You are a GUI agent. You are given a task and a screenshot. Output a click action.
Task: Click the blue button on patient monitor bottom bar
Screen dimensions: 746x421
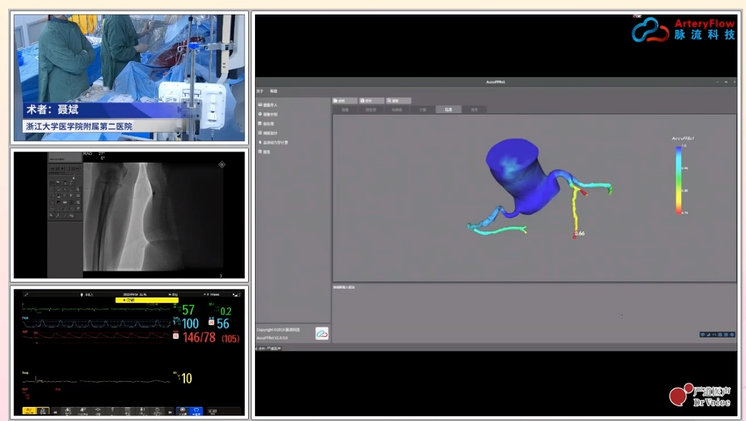[x=195, y=411]
